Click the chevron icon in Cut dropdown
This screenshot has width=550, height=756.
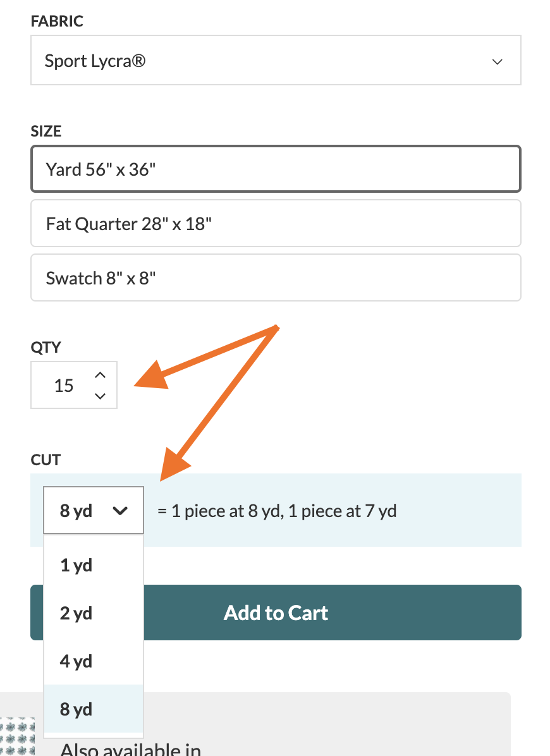point(119,511)
